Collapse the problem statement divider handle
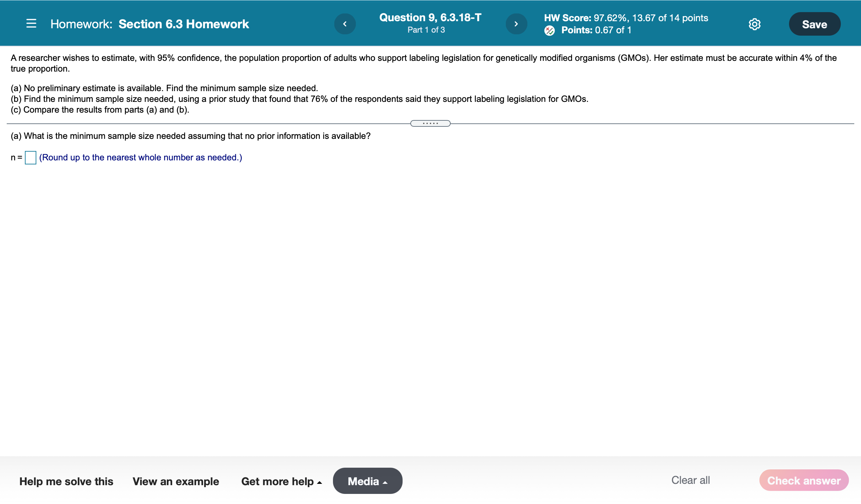861x504 pixels. tap(430, 123)
